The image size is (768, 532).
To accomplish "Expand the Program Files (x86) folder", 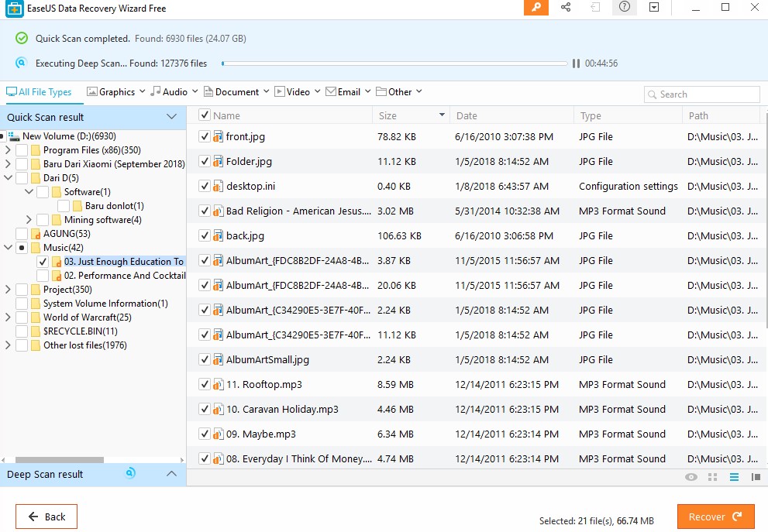I will coord(8,149).
